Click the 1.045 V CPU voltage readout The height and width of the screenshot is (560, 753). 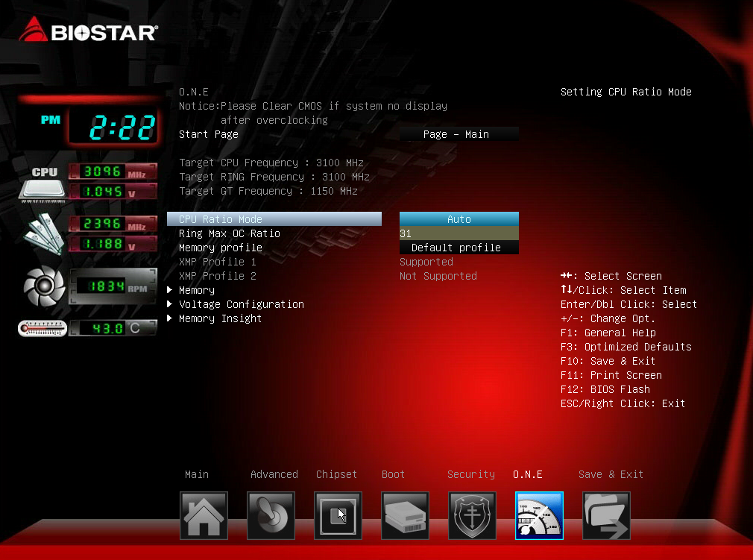point(113,192)
